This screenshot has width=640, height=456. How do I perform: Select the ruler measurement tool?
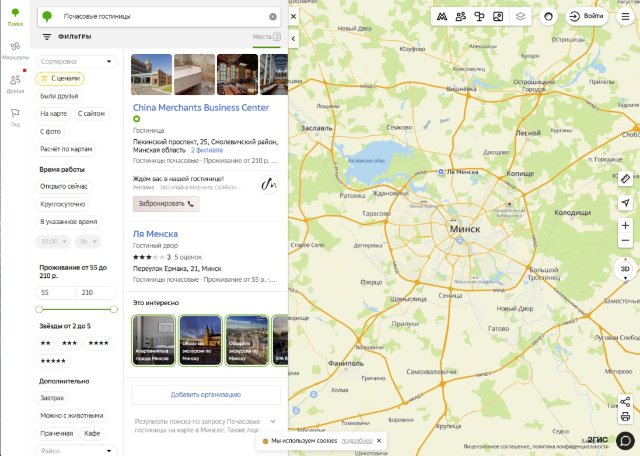point(625,179)
